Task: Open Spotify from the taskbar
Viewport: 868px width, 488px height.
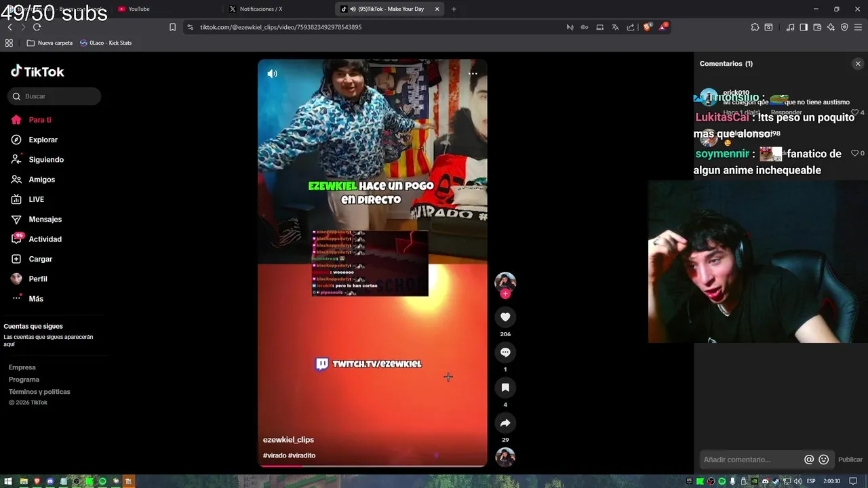Action: point(102,481)
